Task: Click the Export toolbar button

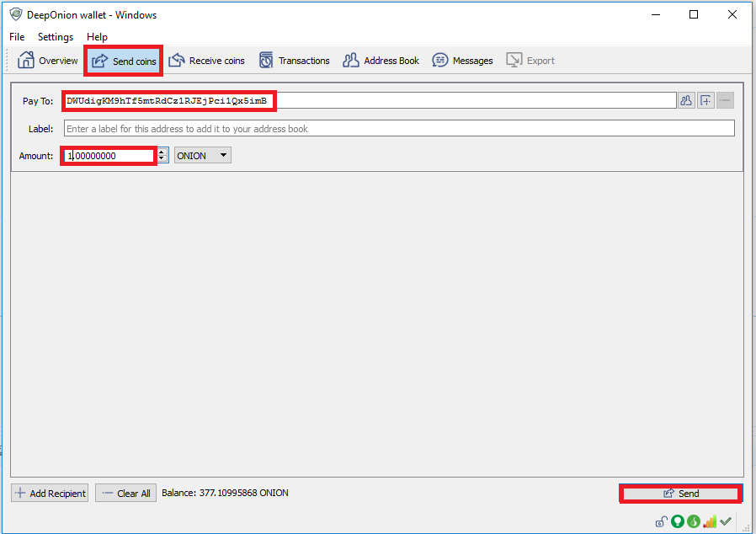Action: tap(530, 61)
